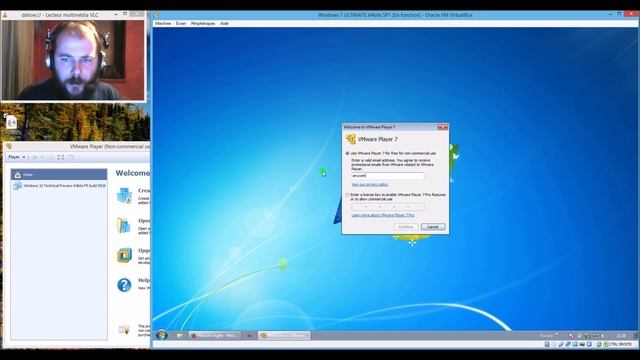This screenshot has height=360, width=640.
Task: Click the play icon in VMware Player toolbar
Action: pos(35,157)
